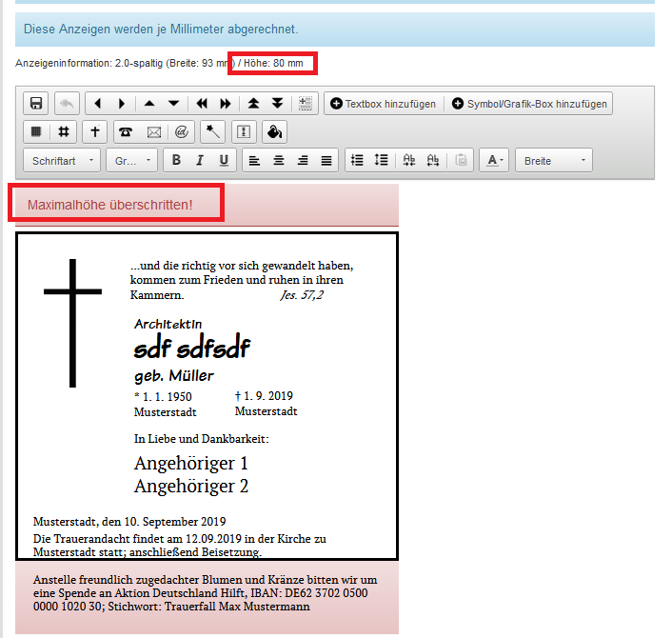Click the Trauerandacht paragraph
Viewport: 672px width, 638px height.
click(180, 545)
